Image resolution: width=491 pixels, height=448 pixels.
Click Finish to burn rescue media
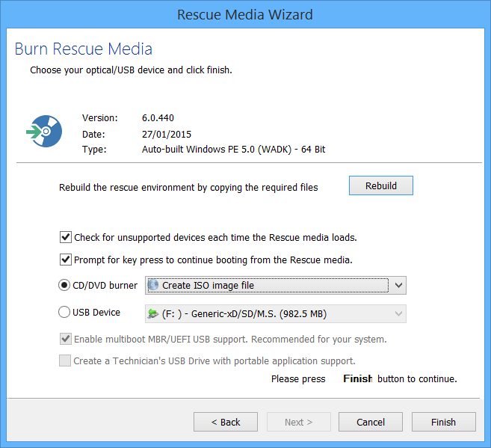click(x=443, y=422)
